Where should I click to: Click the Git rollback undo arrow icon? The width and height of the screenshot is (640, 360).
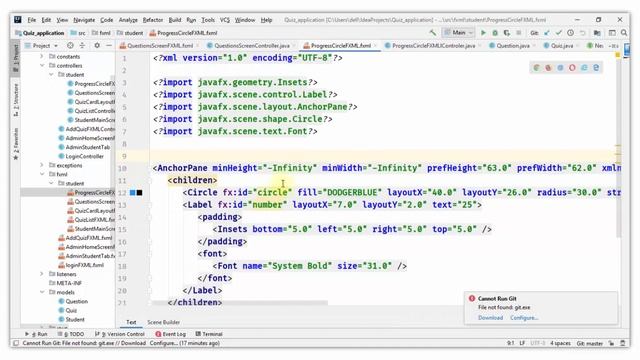pyautogui.click(x=582, y=33)
